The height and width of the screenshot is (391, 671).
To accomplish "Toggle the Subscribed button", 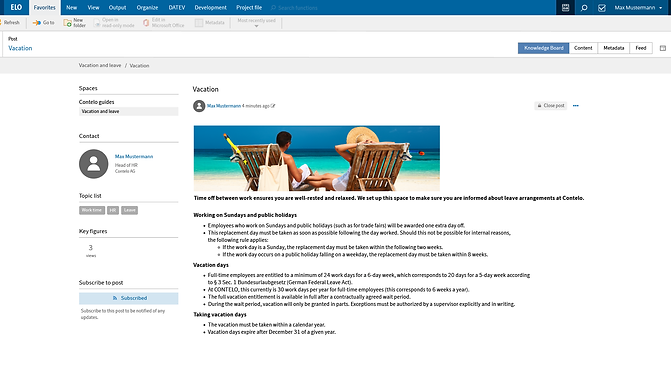I will [128, 298].
